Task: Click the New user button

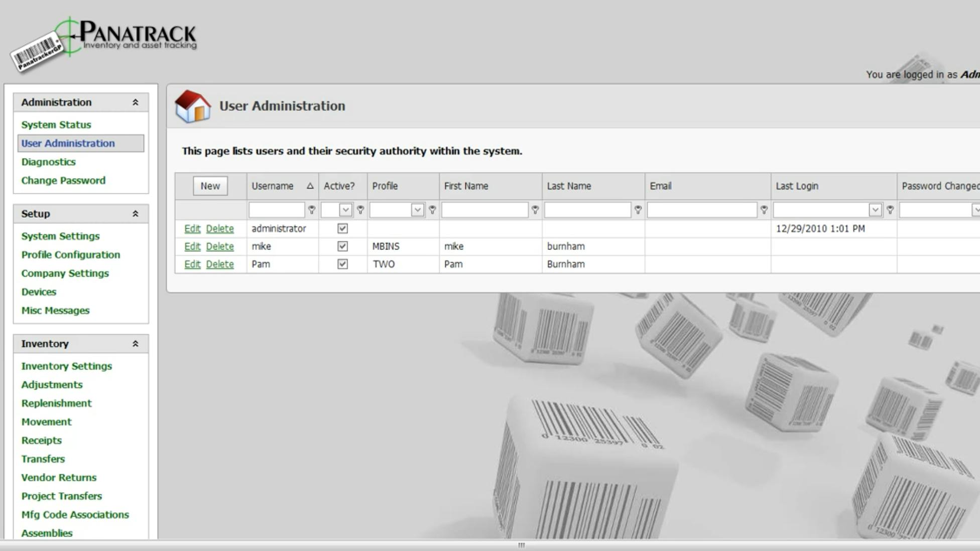Action: pos(210,186)
